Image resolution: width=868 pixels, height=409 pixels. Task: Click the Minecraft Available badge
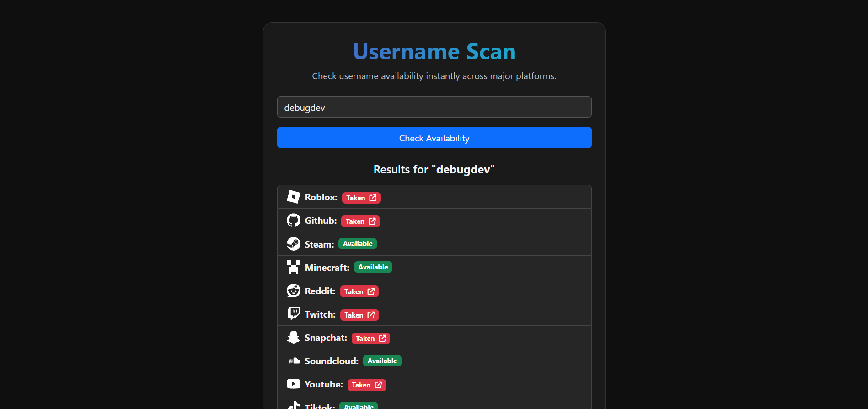[373, 267]
